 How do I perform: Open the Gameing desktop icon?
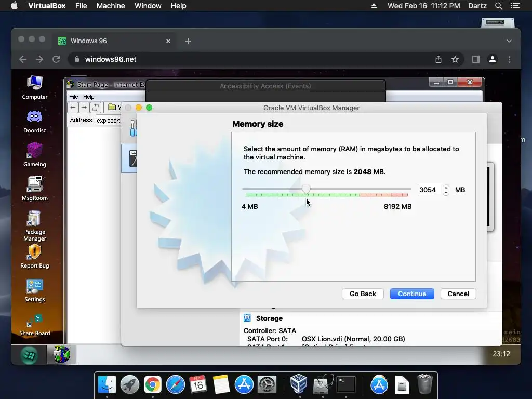[x=35, y=155]
